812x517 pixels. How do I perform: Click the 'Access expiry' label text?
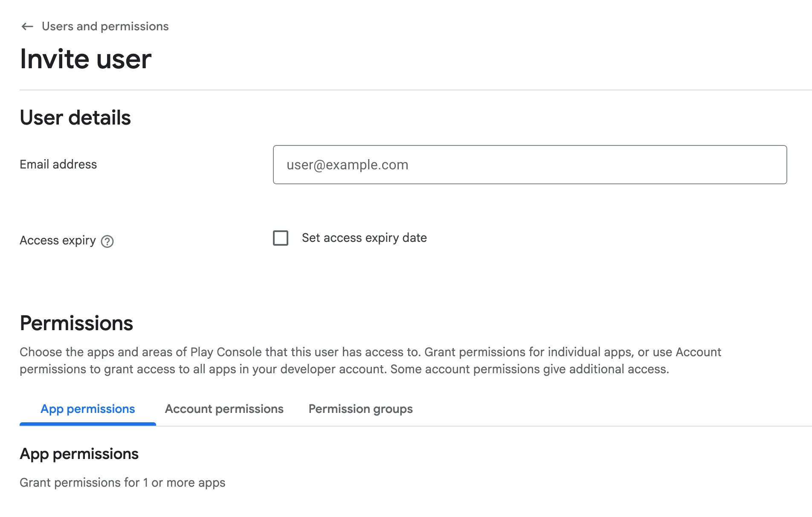pos(58,241)
